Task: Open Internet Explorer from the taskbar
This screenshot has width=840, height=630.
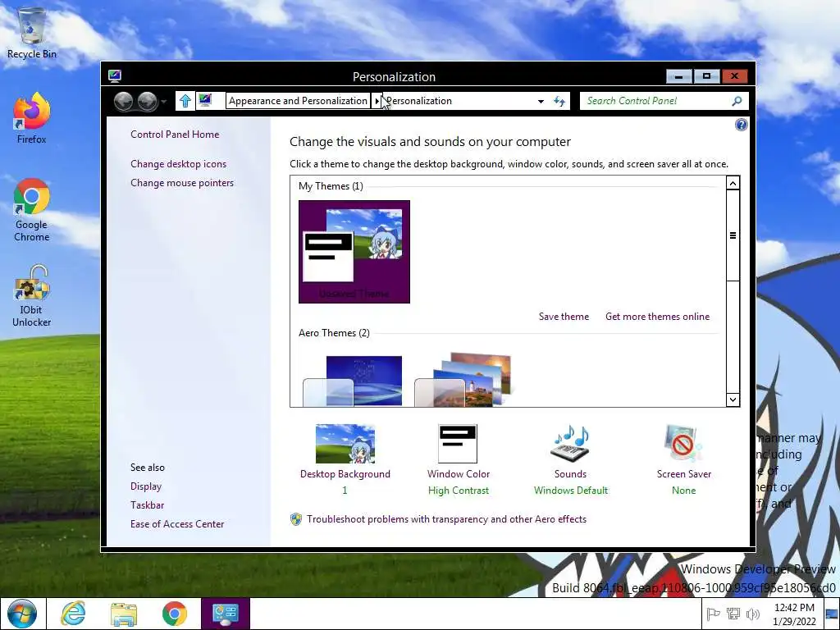Action: pos(73,614)
